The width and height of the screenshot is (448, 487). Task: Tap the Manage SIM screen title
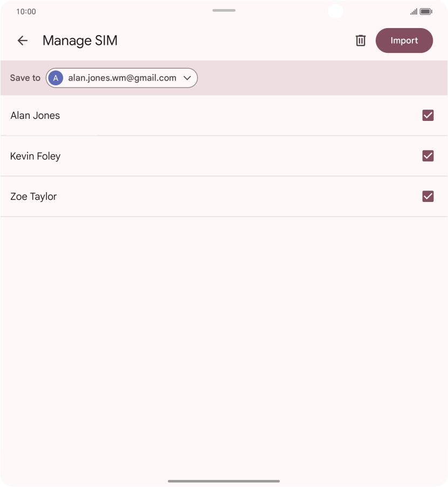tap(80, 40)
